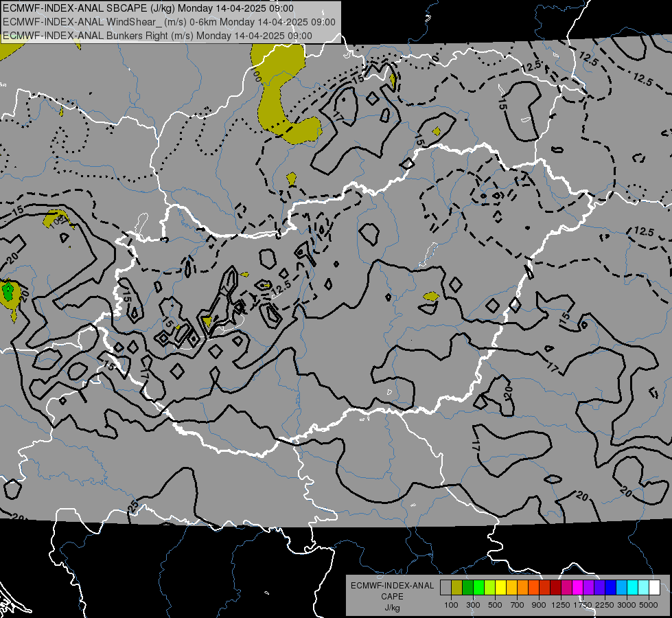Click the olive swatch in CAPE legend
This screenshot has height=618, width=672.
coord(457,587)
